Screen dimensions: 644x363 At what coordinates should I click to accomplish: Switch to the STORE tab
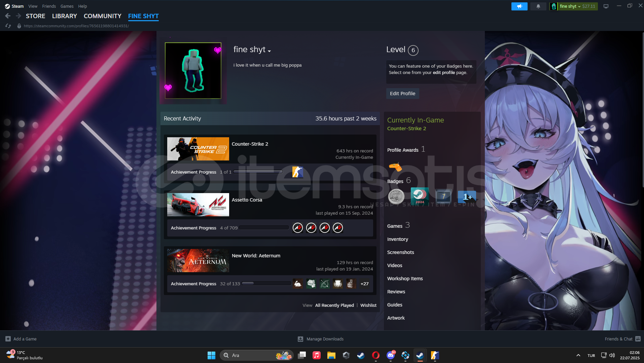[x=35, y=16]
